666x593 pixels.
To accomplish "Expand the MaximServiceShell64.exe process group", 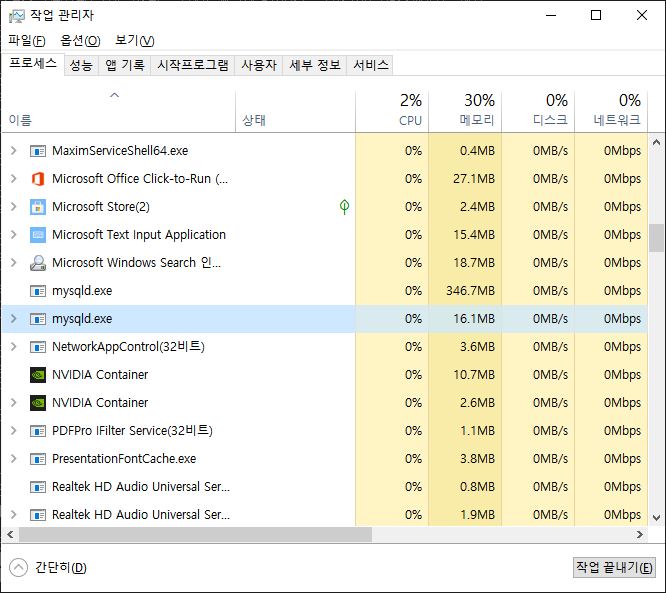I will coord(14,150).
